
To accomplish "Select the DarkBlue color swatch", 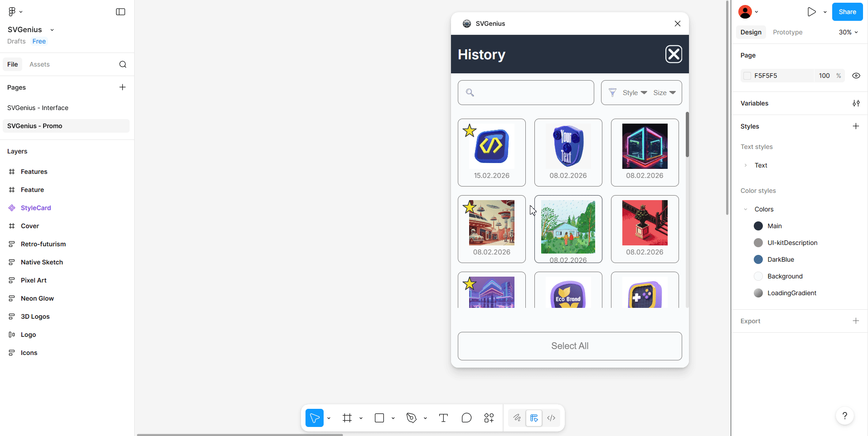I will click(758, 259).
